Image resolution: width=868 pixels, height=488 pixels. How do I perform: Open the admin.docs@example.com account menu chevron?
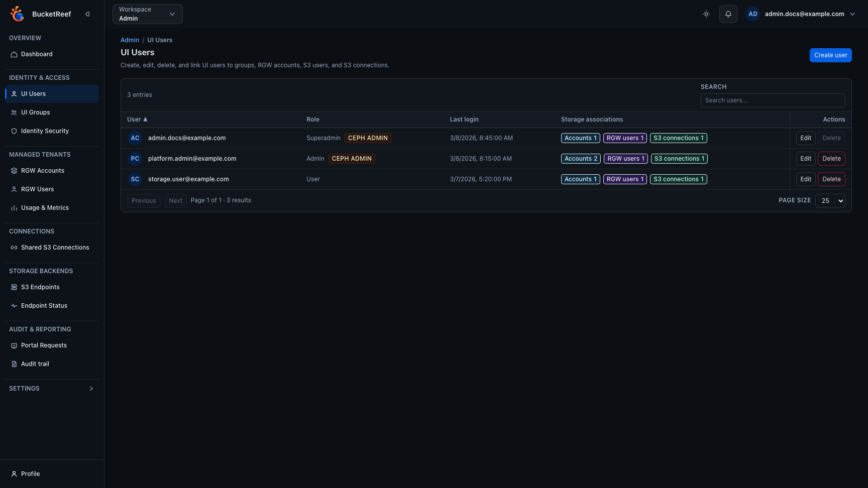pos(852,14)
